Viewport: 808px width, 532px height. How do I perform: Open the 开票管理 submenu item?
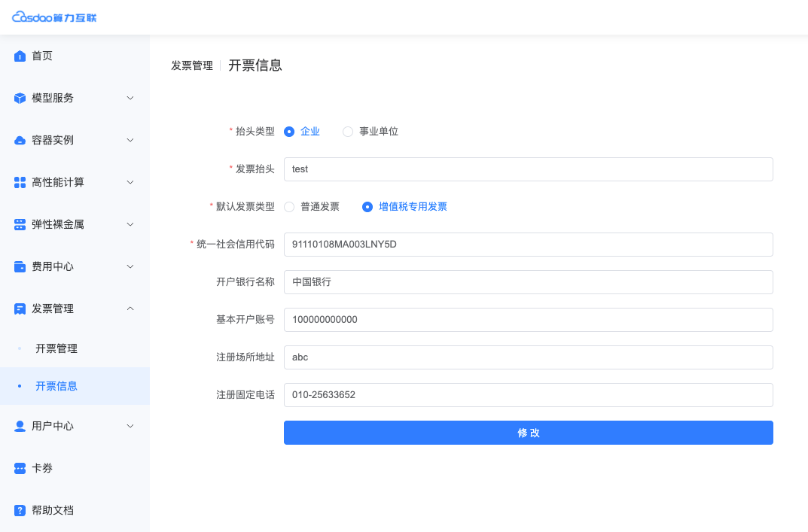75,348
